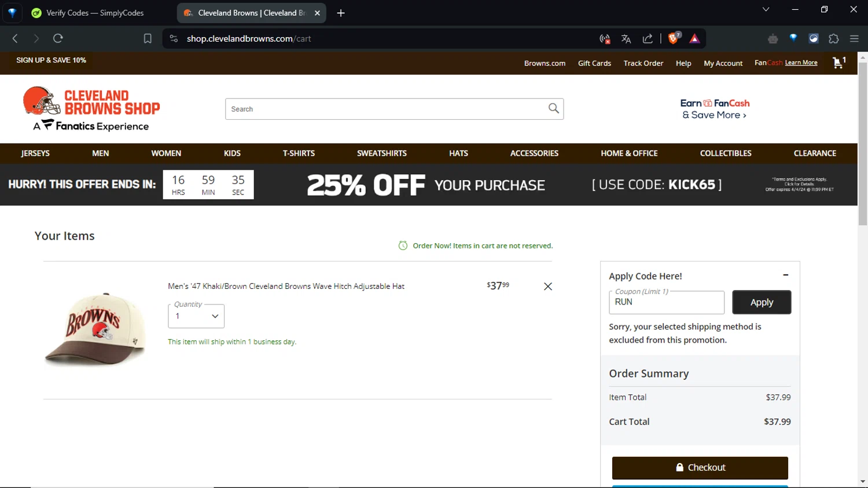Click the wallet icon in browser toolbar
The width and height of the screenshot is (868, 488).
tap(814, 39)
